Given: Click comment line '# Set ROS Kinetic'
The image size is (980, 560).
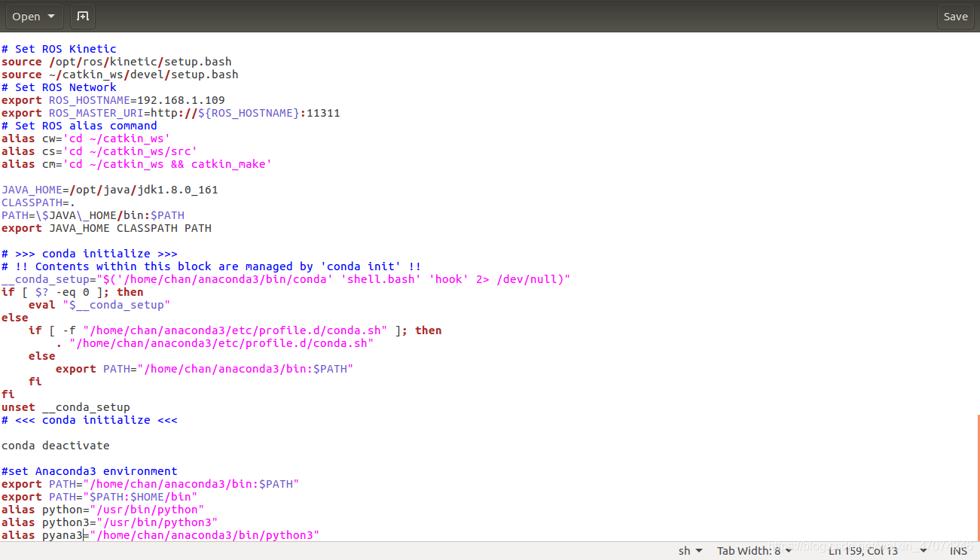Looking at the screenshot, I should (59, 49).
